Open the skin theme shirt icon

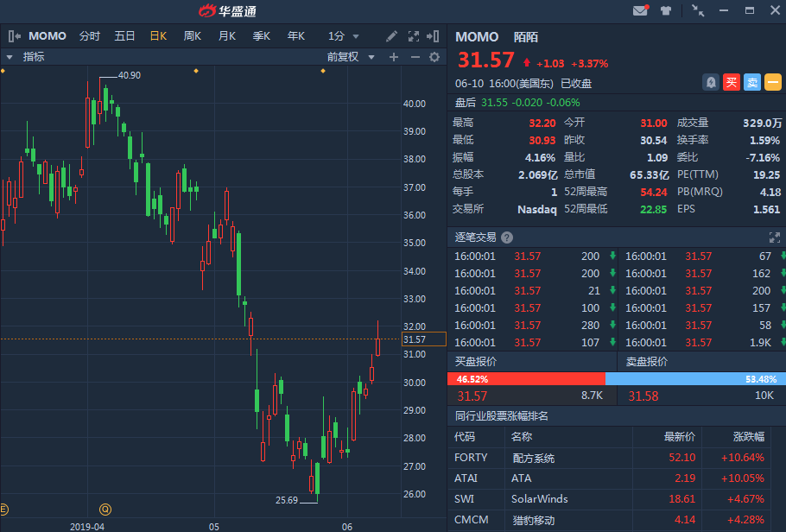click(x=666, y=10)
